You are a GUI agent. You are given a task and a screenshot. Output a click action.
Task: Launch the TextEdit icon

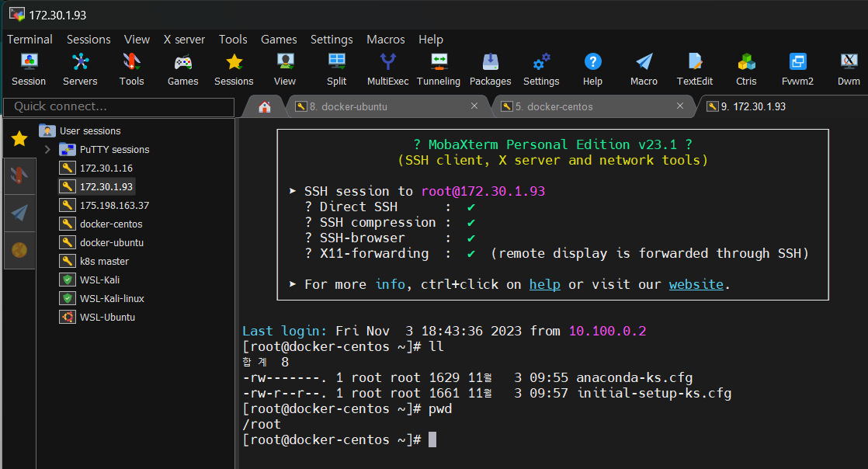click(x=696, y=69)
